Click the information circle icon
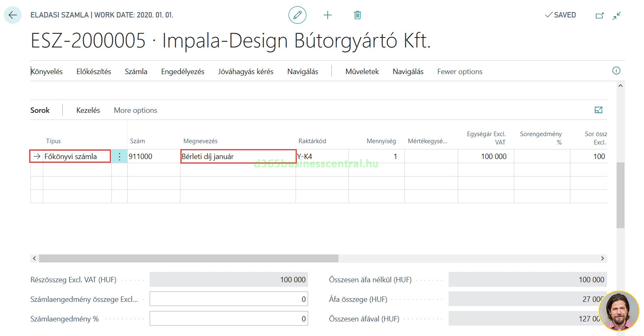The height and width of the screenshot is (336, 644). click(616, 71)
